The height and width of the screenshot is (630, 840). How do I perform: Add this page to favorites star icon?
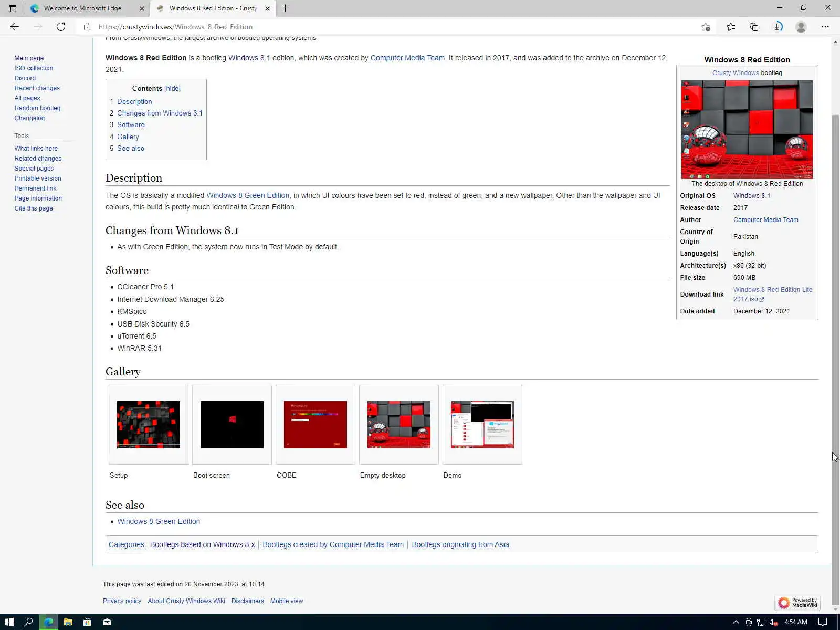point(706,27)
